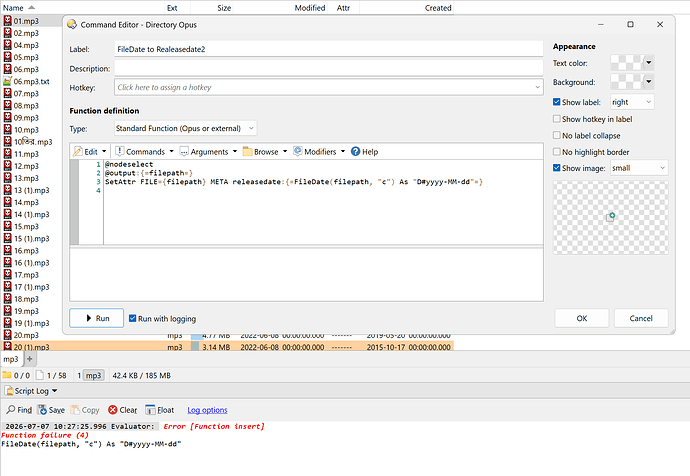The width and height of the screenshot is (690, 476).
Task: Click the file icon of 16.mp3
Action: point(7,250)
